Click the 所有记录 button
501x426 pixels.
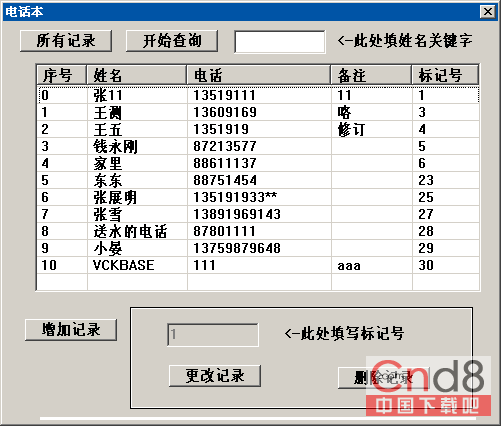[x=66, y=41]
